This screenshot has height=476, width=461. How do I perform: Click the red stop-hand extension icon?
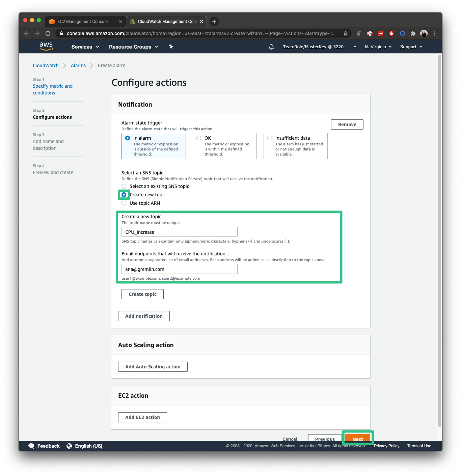click(391, 33)
